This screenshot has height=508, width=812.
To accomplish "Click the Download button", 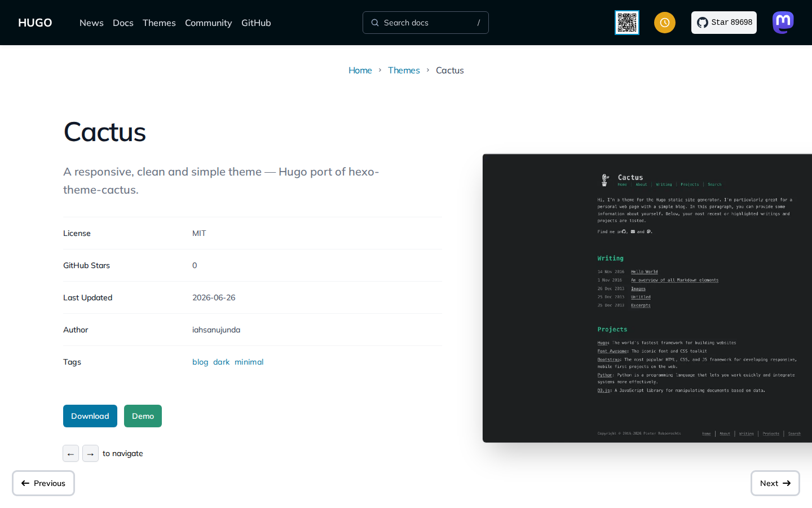I will (x=90, y=416).
